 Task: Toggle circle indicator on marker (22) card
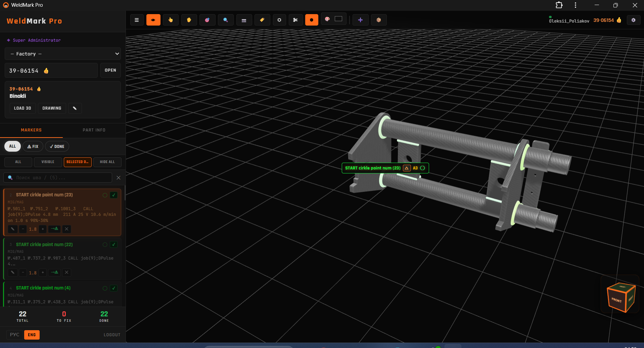105,245
